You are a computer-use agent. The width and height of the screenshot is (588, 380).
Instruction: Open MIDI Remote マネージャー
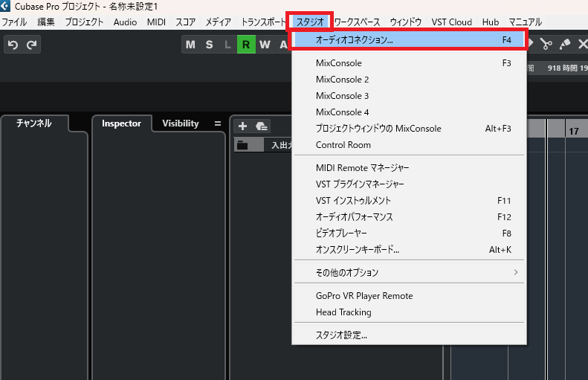point(409,167)
